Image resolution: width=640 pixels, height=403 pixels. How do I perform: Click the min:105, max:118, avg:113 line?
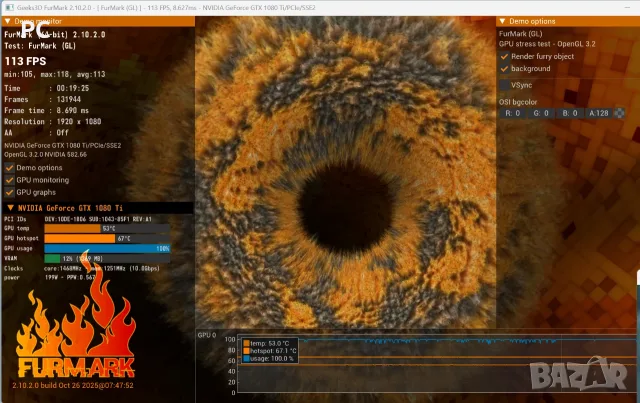55,74
